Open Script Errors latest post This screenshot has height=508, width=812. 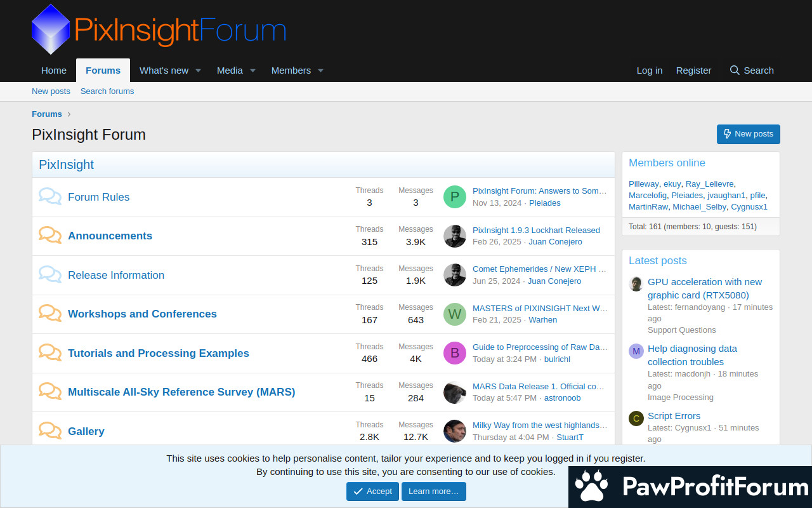pyautogui.click(x=674, y=416)
